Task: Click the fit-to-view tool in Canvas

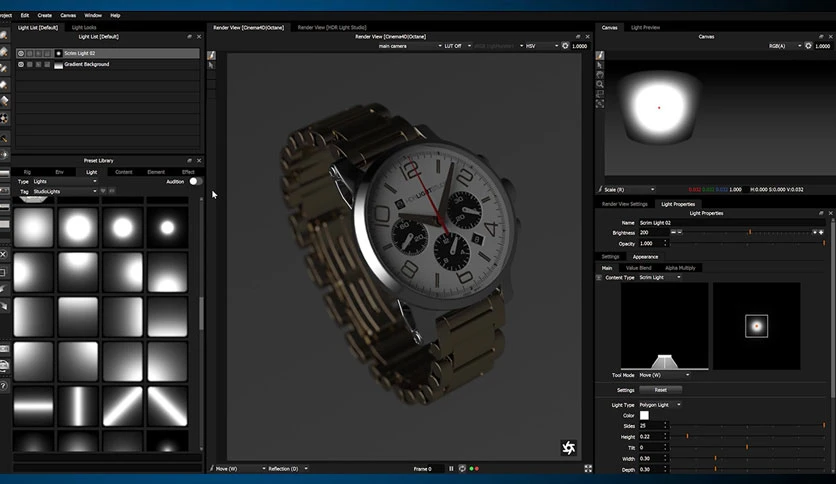Action: pos(600,104)
